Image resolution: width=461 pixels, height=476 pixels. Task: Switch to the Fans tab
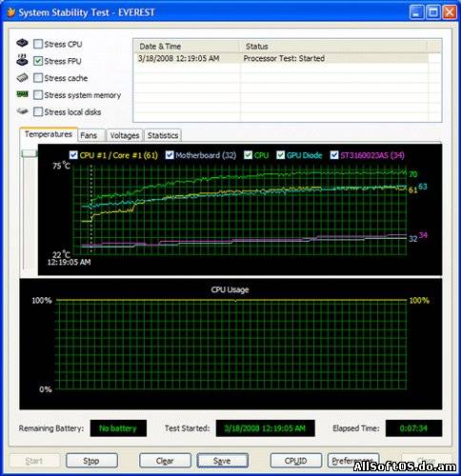pyautogui.click(x=89, y=135)
